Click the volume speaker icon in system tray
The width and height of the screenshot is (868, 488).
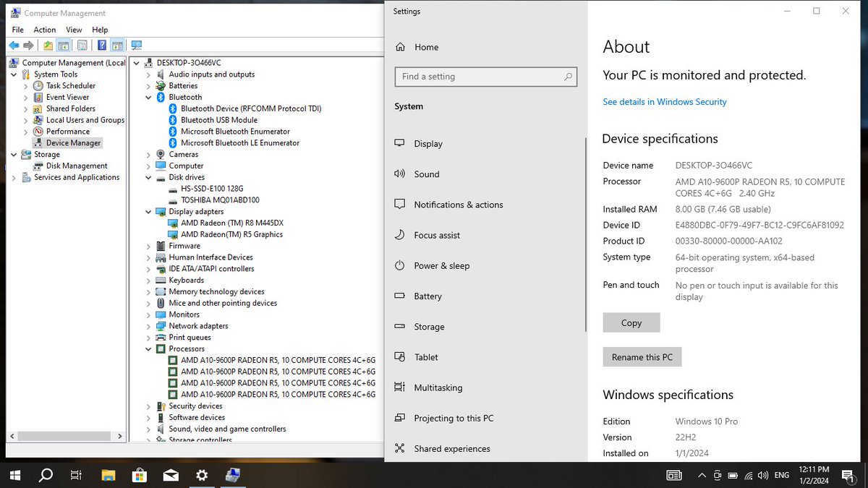coord(763,475)
